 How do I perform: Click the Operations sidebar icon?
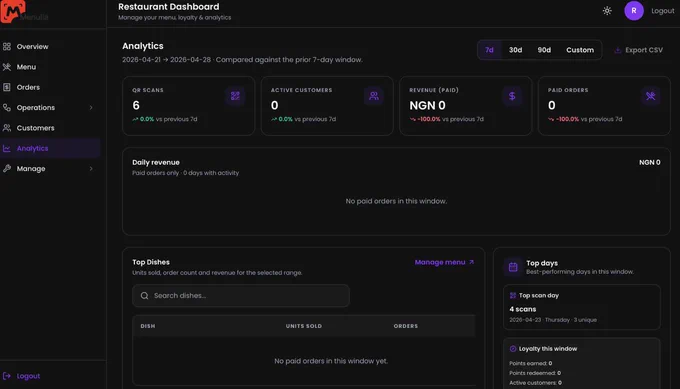(7, 108)
